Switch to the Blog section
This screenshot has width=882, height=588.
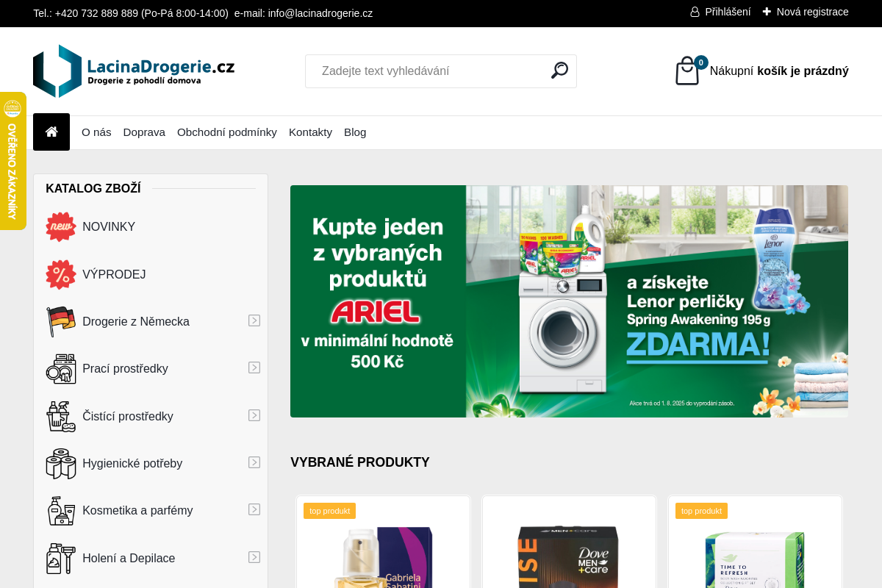(x=355, y=132)
